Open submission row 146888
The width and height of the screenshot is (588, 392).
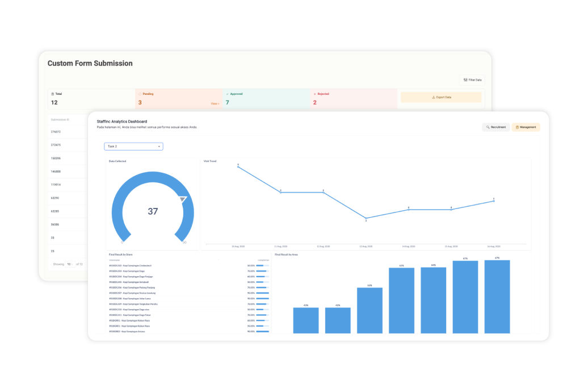(x=56, y=172)
